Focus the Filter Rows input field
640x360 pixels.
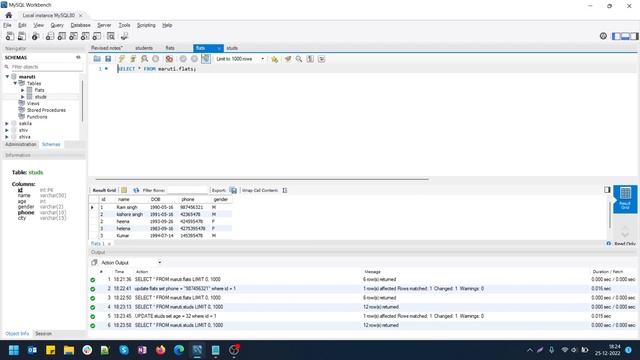pos(188,190)
